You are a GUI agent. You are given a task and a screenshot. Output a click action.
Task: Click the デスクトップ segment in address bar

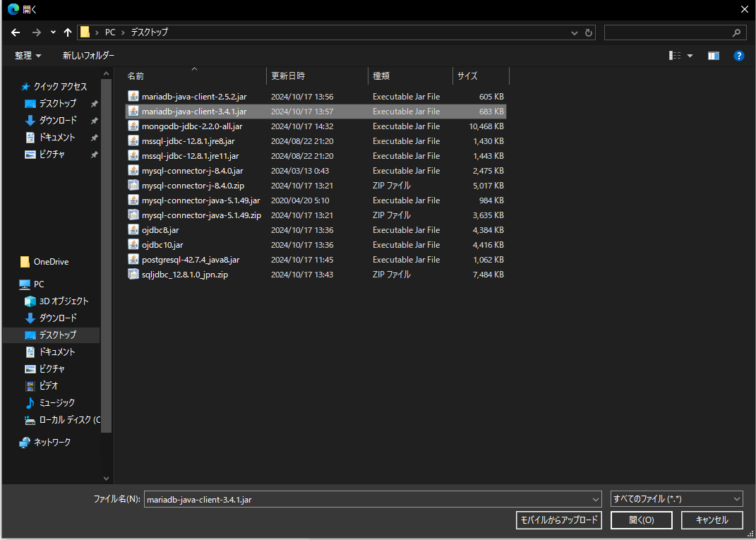[x=150, y=32]
